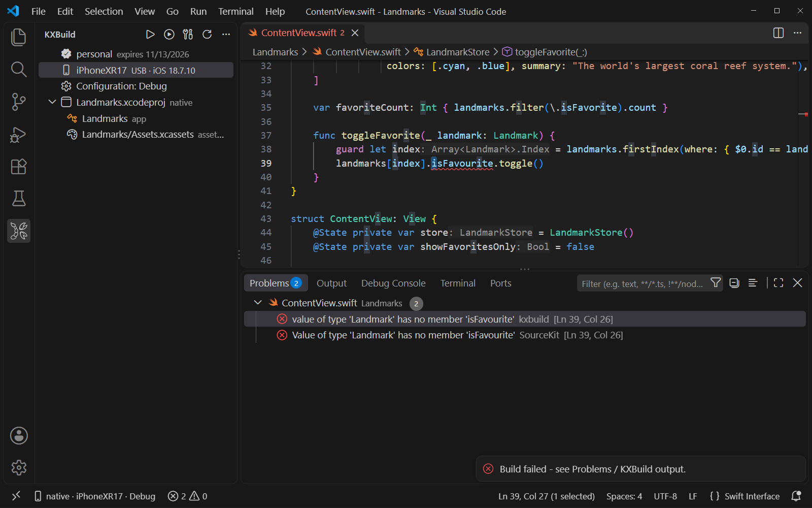Select the iPhoneXR17 device row
The height and width of the screenshot is (508, 812).
tap(136, 70)
